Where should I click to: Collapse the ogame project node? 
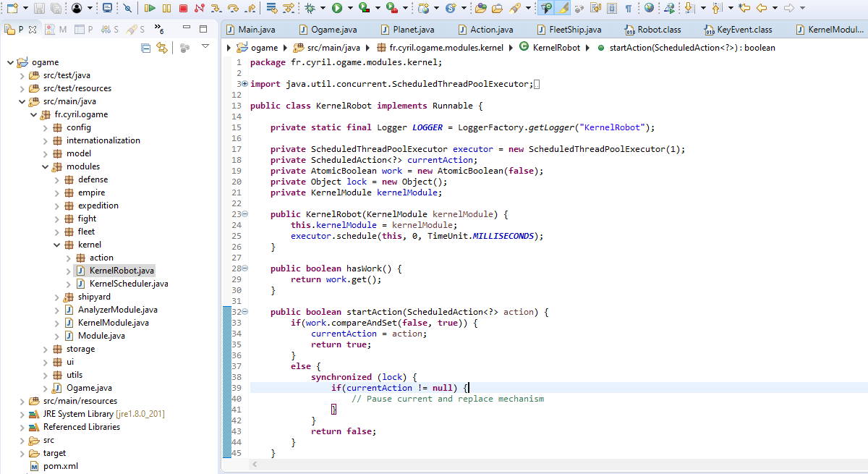click(11, 62)
